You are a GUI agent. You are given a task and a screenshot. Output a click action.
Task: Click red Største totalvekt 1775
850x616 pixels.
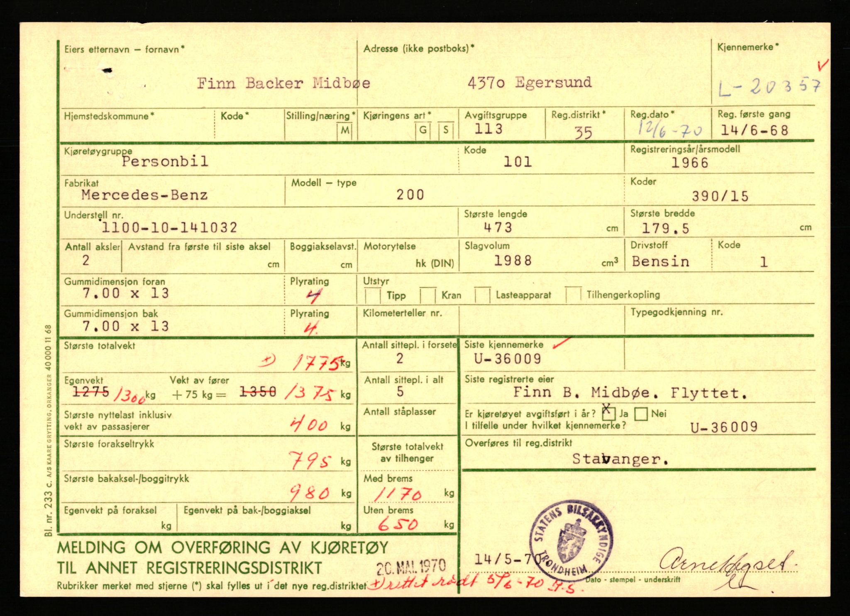click(317, 364)
